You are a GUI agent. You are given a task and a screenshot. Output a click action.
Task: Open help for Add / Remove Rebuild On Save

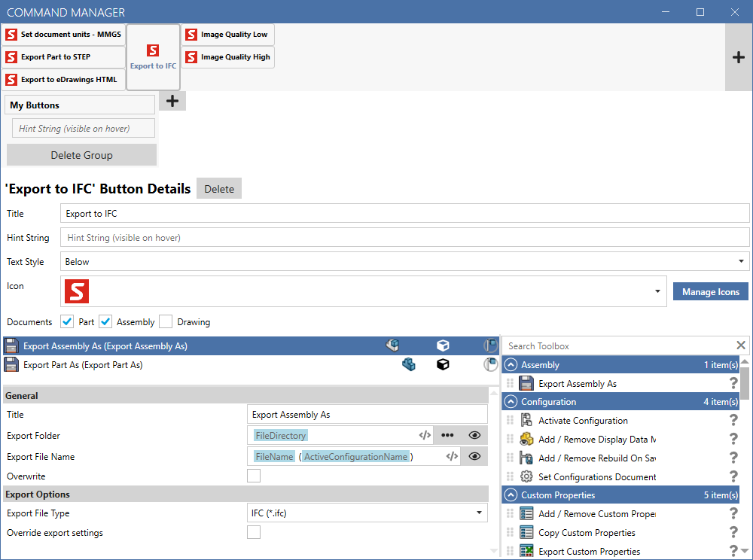point(733,458)
